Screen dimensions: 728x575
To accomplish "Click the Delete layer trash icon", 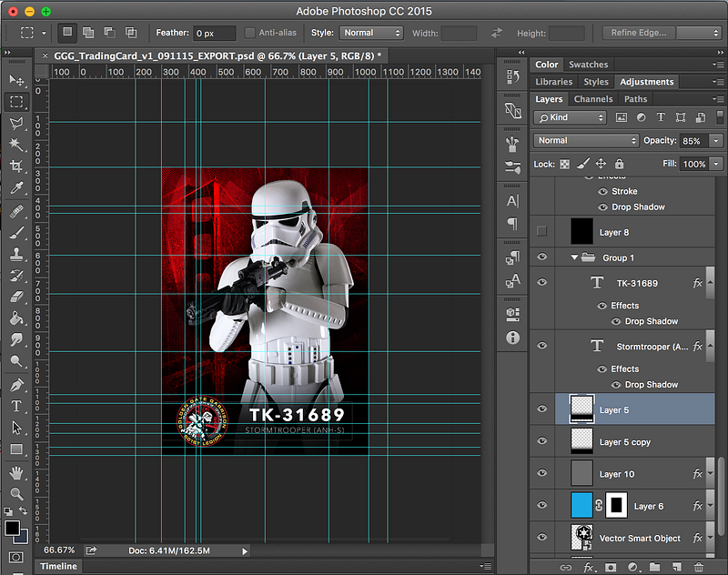I will (x=698, y=567).
